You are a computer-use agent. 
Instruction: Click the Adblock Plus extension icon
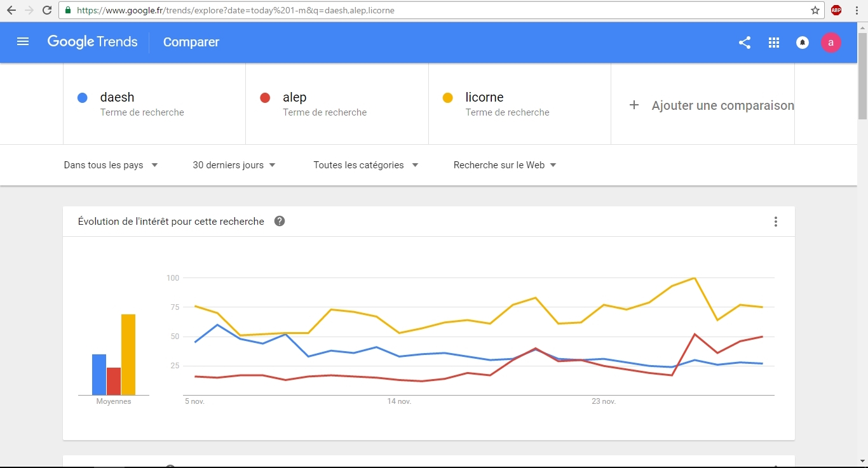coord(836,10)
